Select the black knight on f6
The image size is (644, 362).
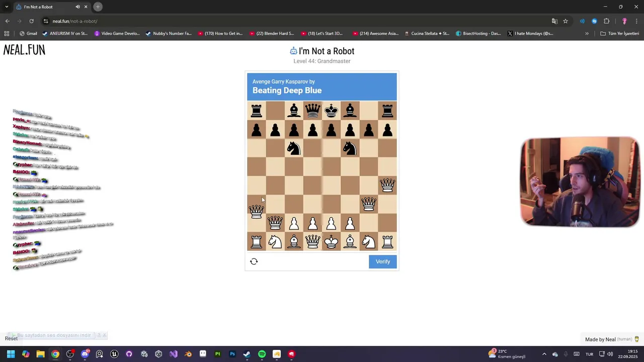[x=350, y=148]
